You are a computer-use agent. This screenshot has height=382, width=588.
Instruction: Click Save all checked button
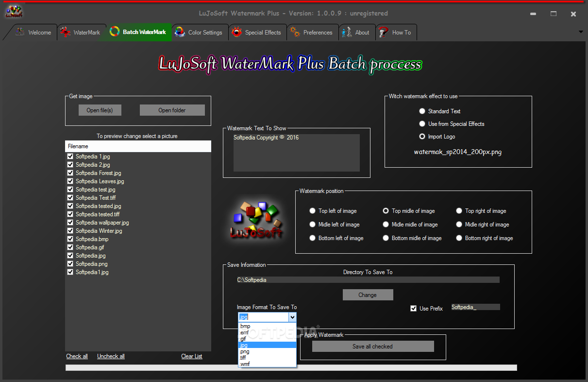click(372, 347)
